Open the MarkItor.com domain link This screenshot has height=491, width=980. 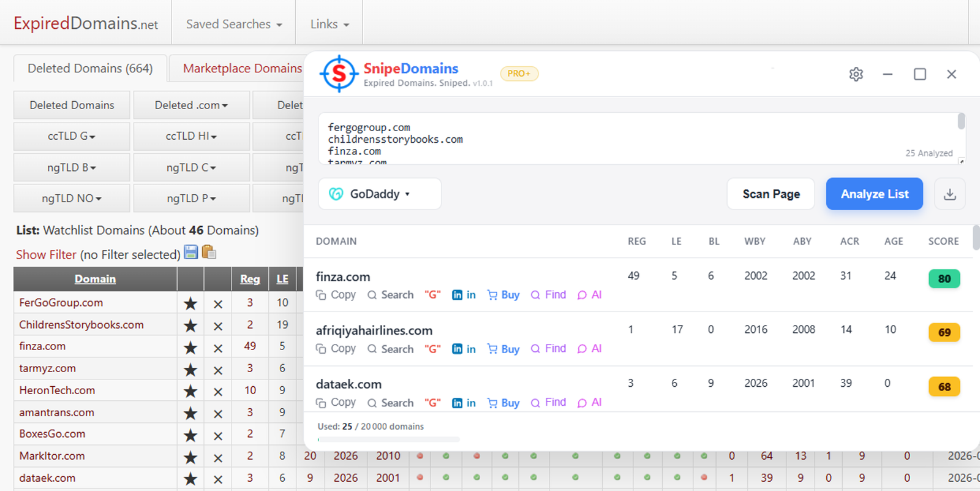coord(52,455)
